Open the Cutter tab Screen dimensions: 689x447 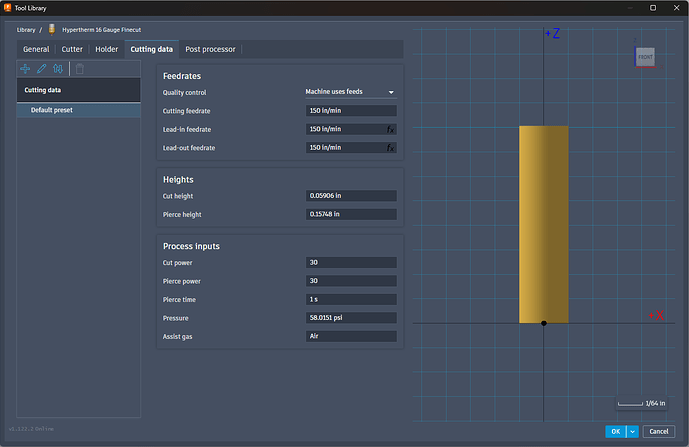(x=72, y=49)
